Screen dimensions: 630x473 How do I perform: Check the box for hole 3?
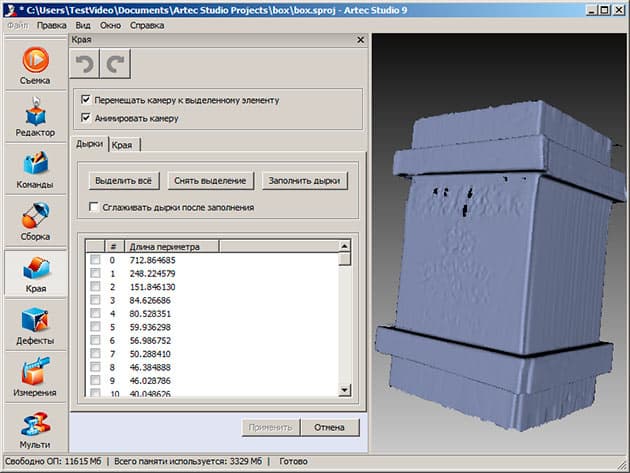coord(95,300)
